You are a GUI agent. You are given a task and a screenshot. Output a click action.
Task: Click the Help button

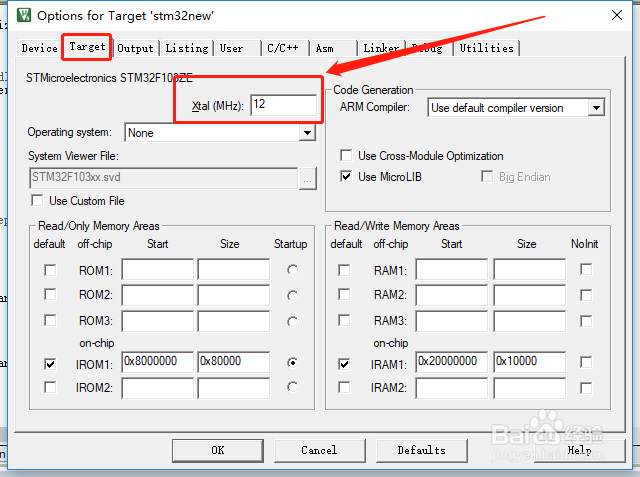tap(580, 450)
